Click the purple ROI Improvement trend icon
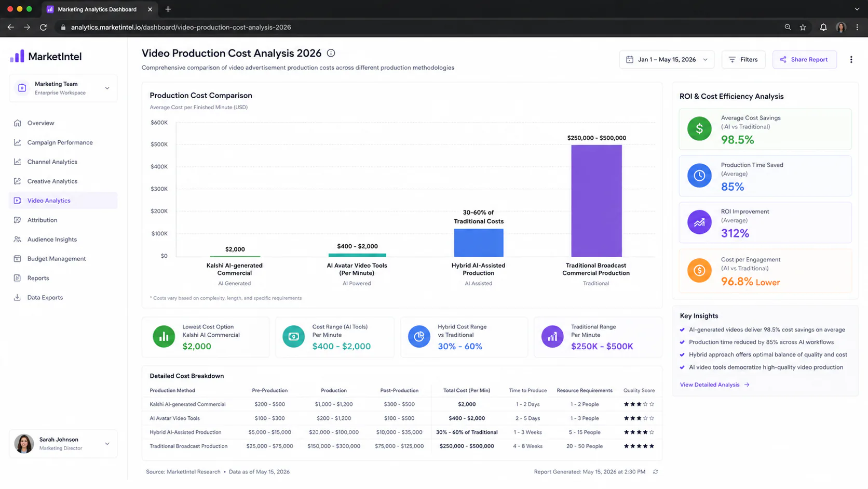Screen dimensions: 868x489 point(699,222)
